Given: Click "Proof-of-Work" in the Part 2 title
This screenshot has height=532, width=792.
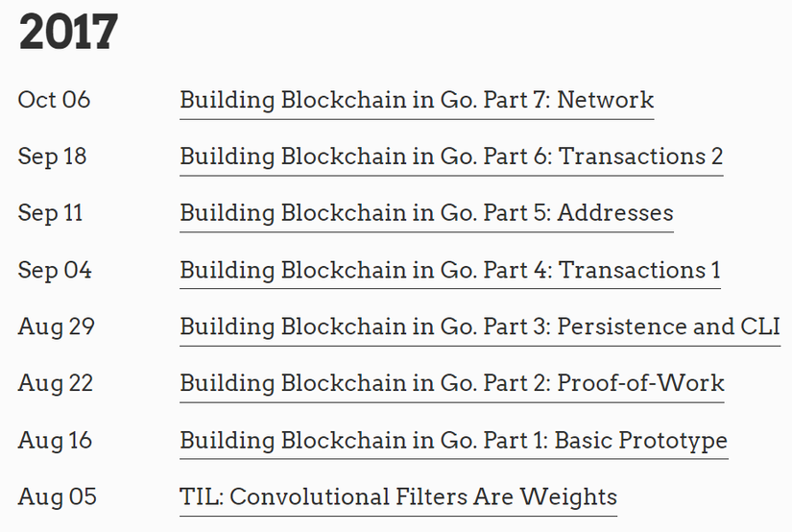Looking at the screenshot, I should click(x=641, y=384).
